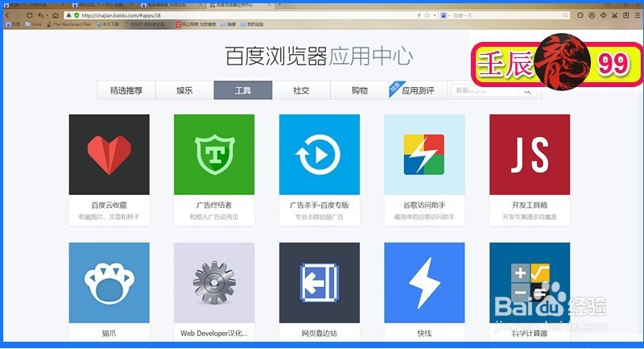Switch to the third browser tab

point(171,5)
